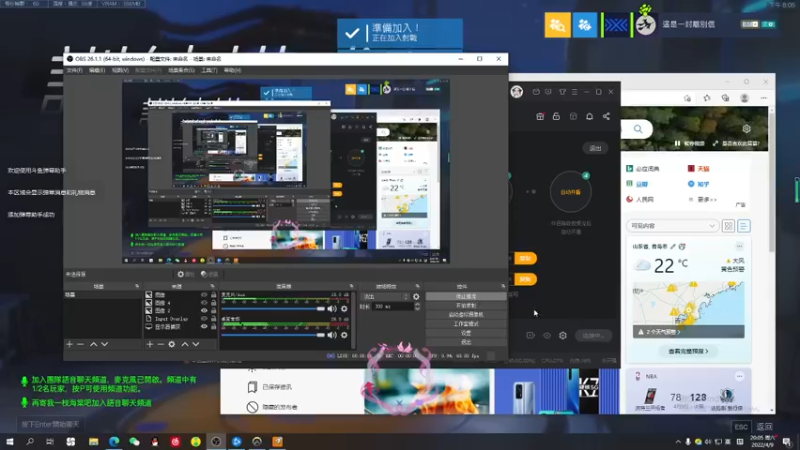
Task: Open OBS 场景集合(S) menu
Action: 182,70
